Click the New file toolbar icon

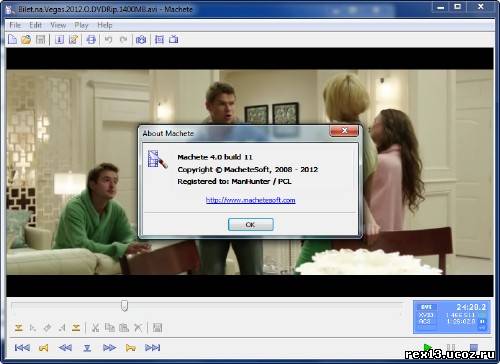click(12, 40)
